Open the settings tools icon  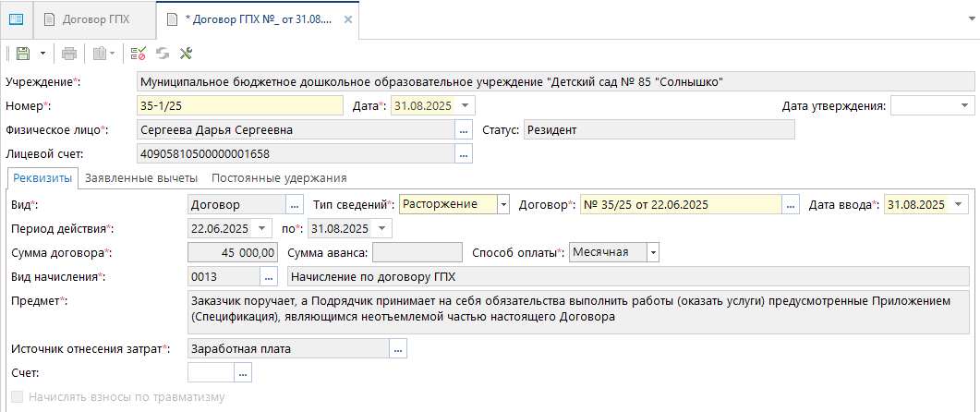[x=186, y=54]
